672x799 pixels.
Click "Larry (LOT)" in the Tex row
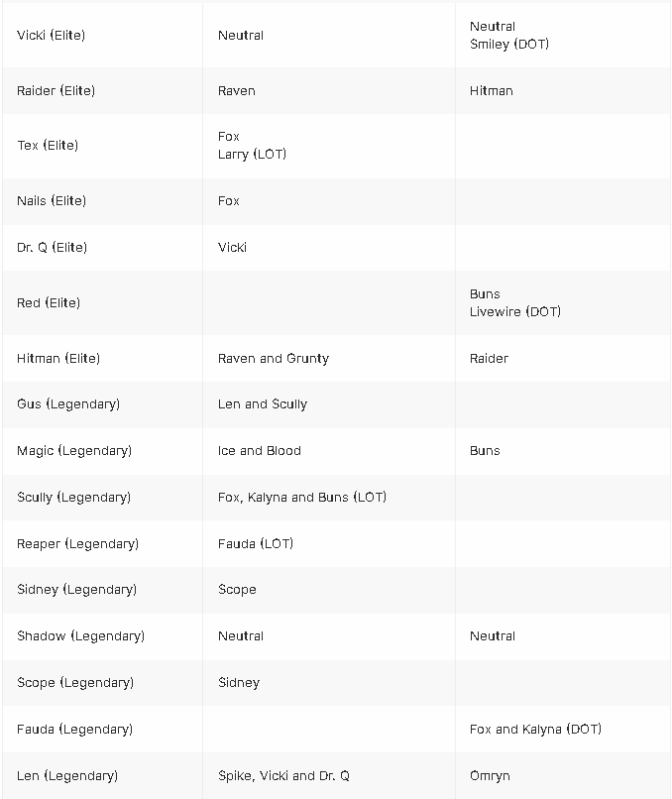252,155
